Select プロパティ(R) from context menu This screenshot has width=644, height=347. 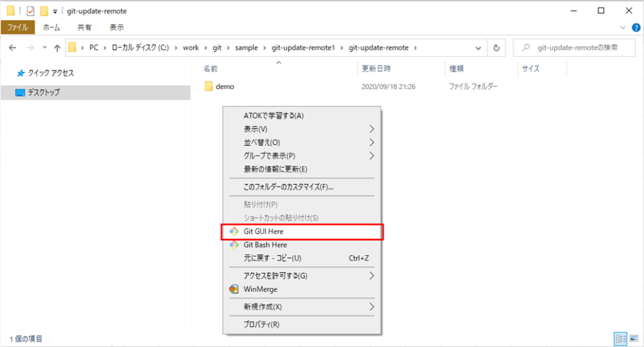point(261,324)
